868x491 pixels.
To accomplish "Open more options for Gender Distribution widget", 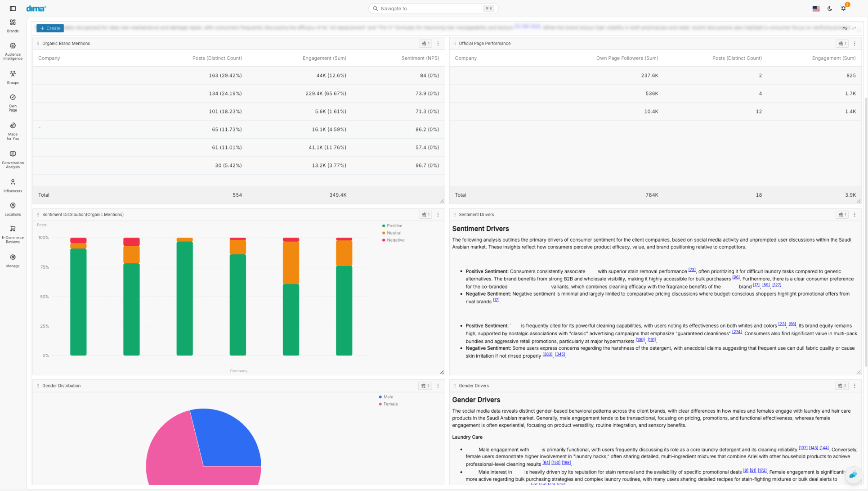I will (x=438, y=386).
